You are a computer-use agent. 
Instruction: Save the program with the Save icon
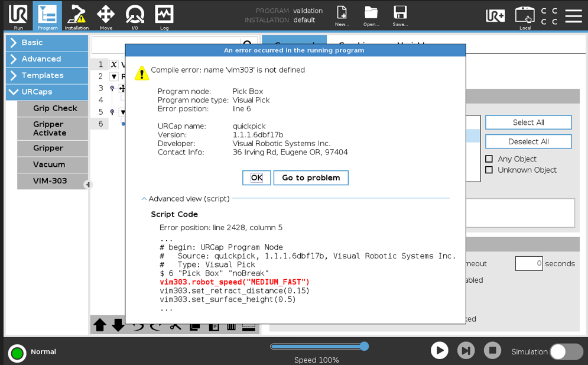pos(400,16)
